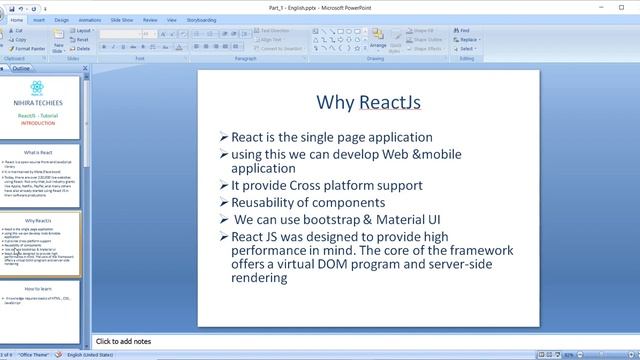Open the Line Spacing dropdown
This screenshot has width=640, height=360.
[x=245, y=34]
